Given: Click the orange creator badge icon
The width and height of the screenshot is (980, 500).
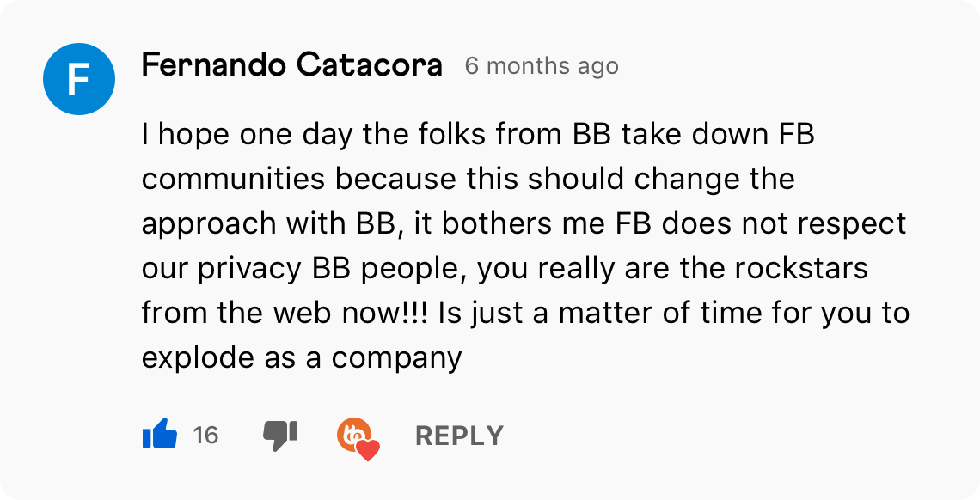Looking at the screenshot, I should tap(354, 434).
